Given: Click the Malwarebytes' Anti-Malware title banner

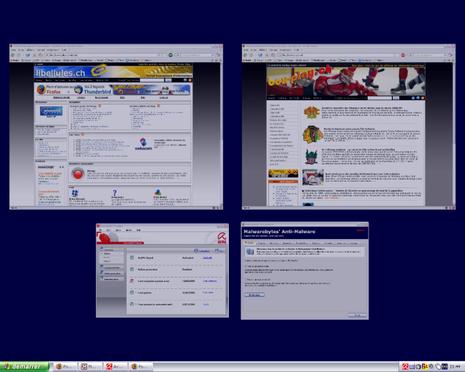Looking at the screenshot, I should click(x=305, y=233).
